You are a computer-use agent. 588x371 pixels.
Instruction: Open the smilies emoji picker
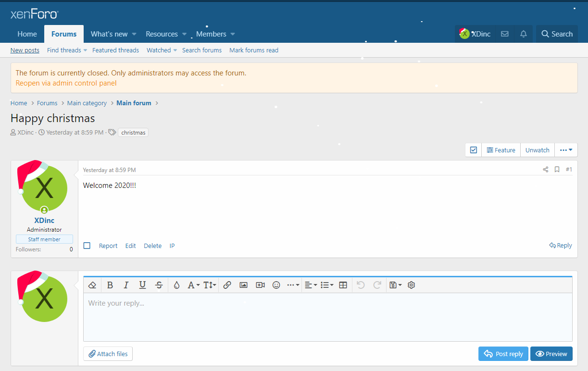pyautogui.click(x=276, y=285)
